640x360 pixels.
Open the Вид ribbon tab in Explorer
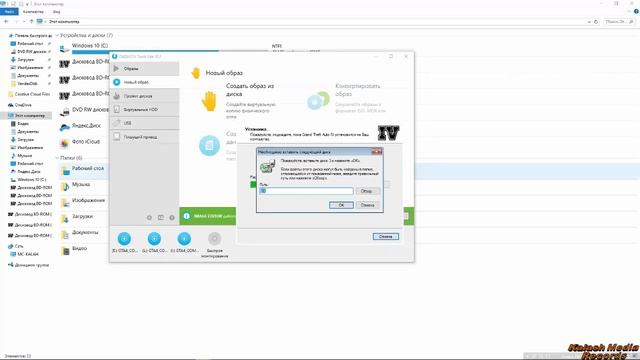(x=56, y=12)
